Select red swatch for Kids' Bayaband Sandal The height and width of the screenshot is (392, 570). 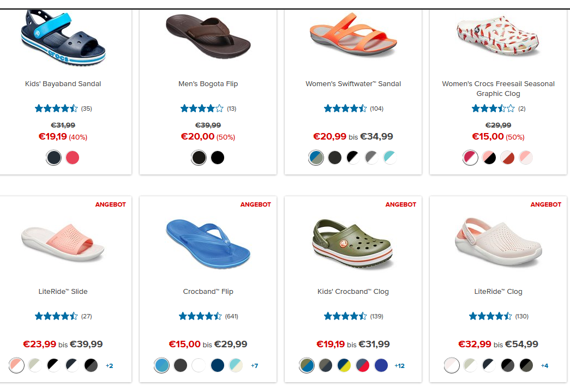pyautogui.click(x=73, y=158)
